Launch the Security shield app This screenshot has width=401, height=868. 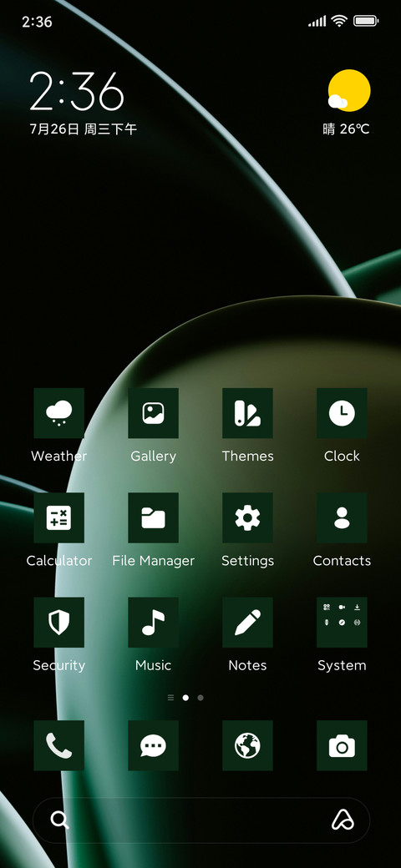click(58, 623)
